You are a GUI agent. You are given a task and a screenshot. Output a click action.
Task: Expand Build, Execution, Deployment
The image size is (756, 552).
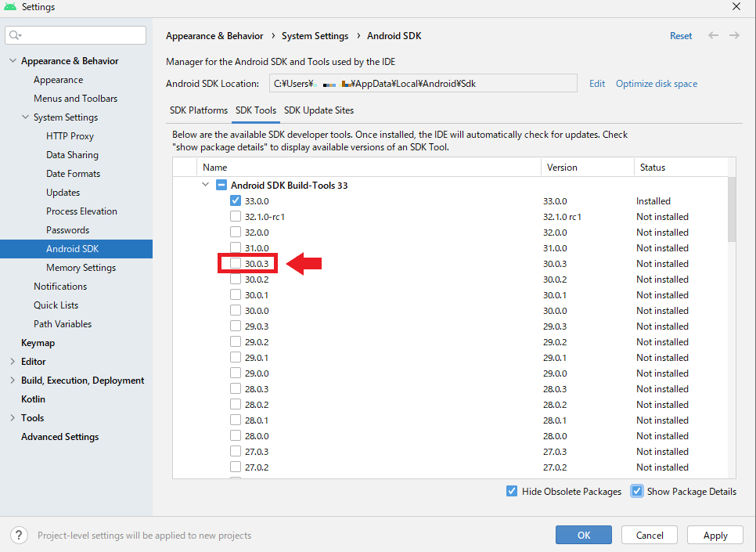click(x=13, y=380)
